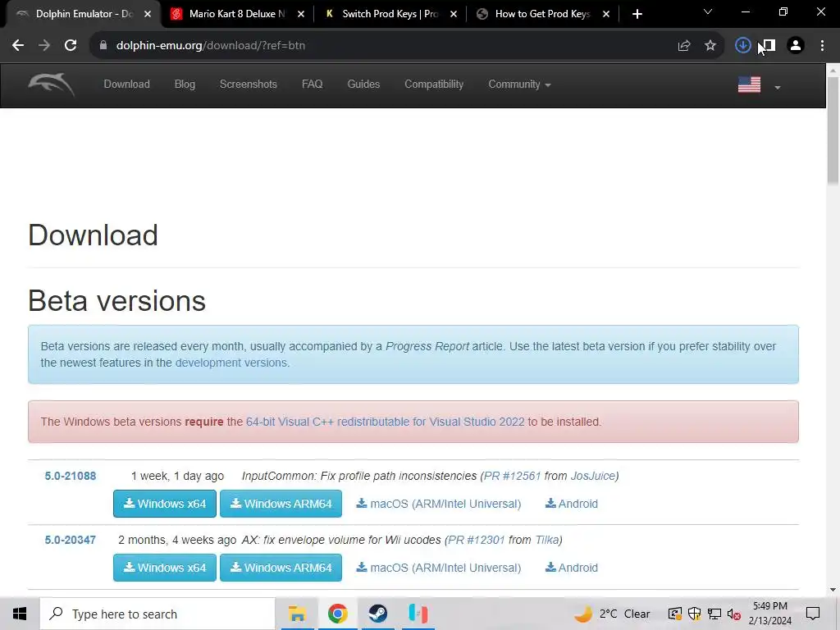The height and width of the screenshot is (630, 840).
Task: Open the 64-bit Visual C++ redistributable link
Action: point(386,422)
